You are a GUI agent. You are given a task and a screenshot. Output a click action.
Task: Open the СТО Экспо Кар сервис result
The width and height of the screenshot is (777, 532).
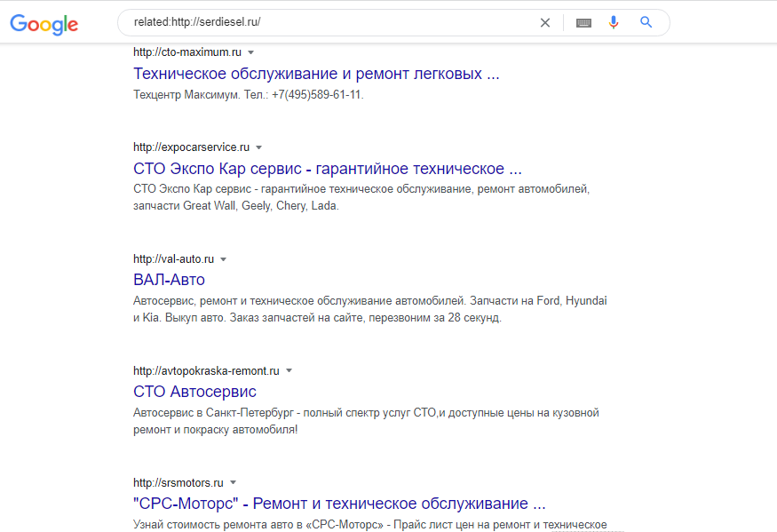pyautogui.click(x=328, y=169)
